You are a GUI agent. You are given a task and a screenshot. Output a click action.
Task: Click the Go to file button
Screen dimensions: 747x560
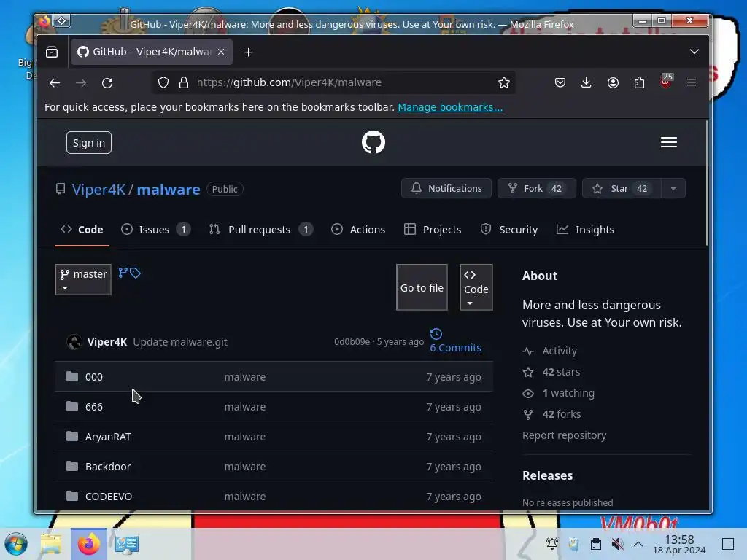pyautogui.click(x=422, y=287)
